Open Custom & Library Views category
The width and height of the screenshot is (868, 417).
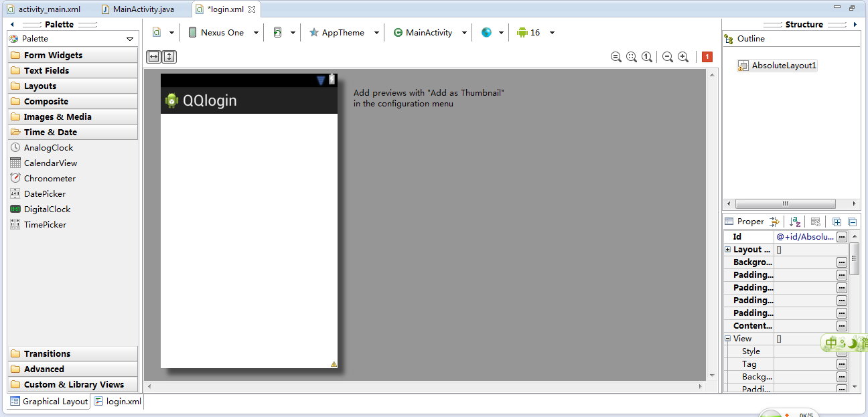coord(72,384)
